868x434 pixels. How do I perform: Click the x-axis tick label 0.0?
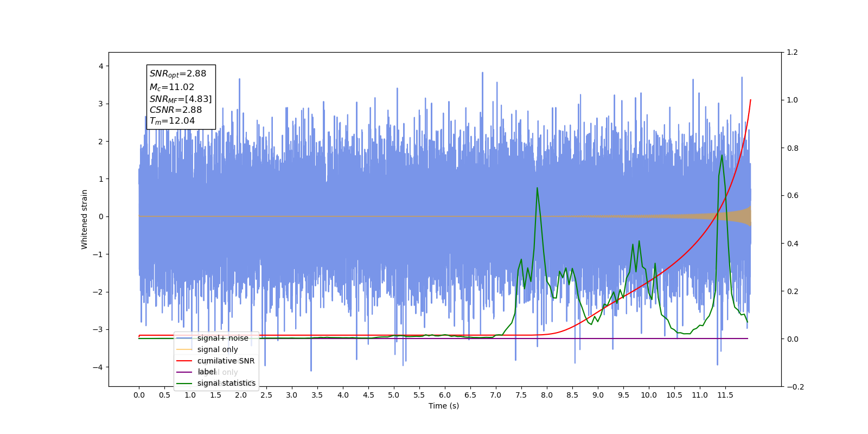click(x=139, y=395)
